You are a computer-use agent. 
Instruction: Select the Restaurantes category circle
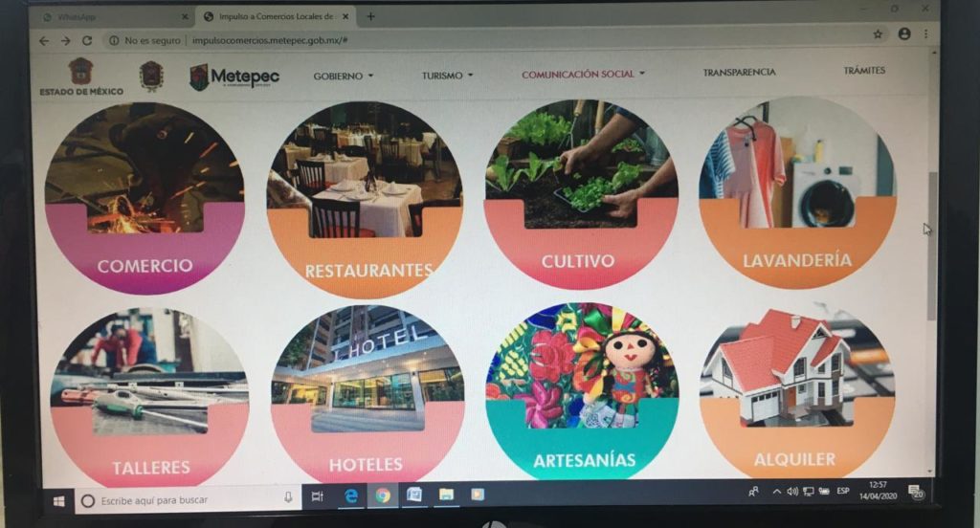coord(365,200)
